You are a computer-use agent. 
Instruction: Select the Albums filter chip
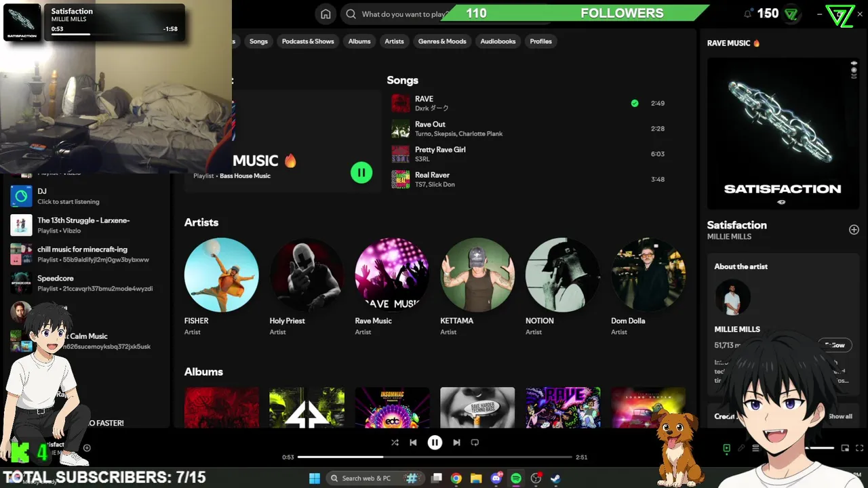(359, 41)
